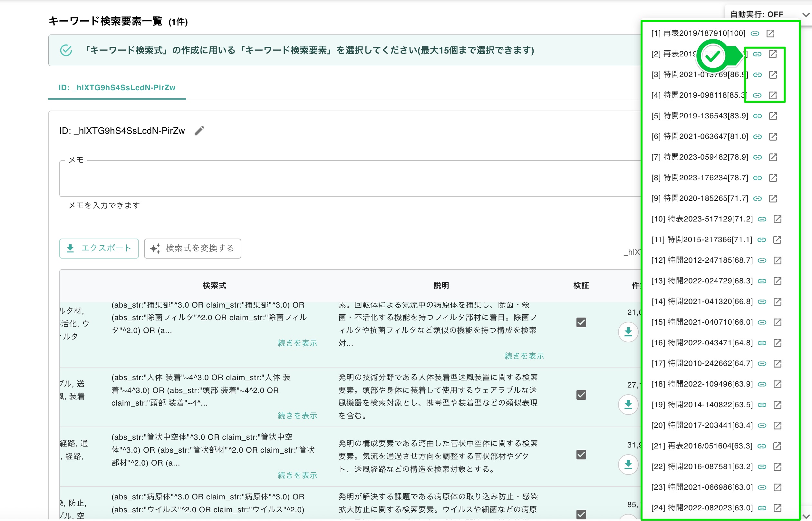Focus the メモ input field
The width and height of the screenshot is (812, 521).
(350, 179)
